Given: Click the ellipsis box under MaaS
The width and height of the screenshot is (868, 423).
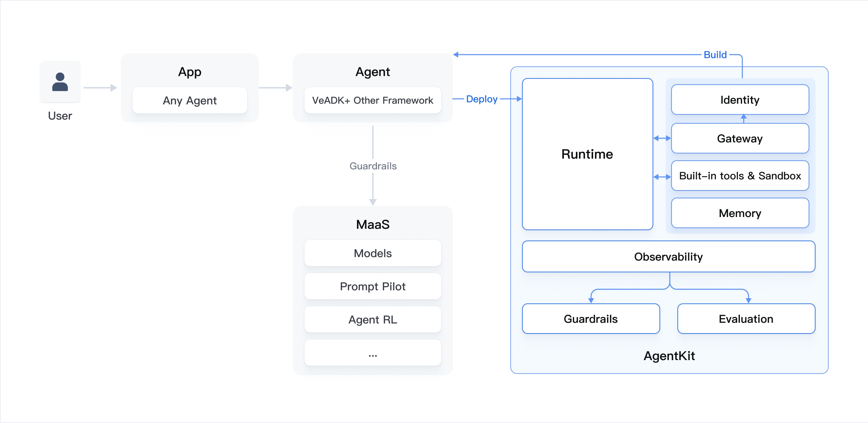Looking at the screenshot, I should click(x=373, y=353).
